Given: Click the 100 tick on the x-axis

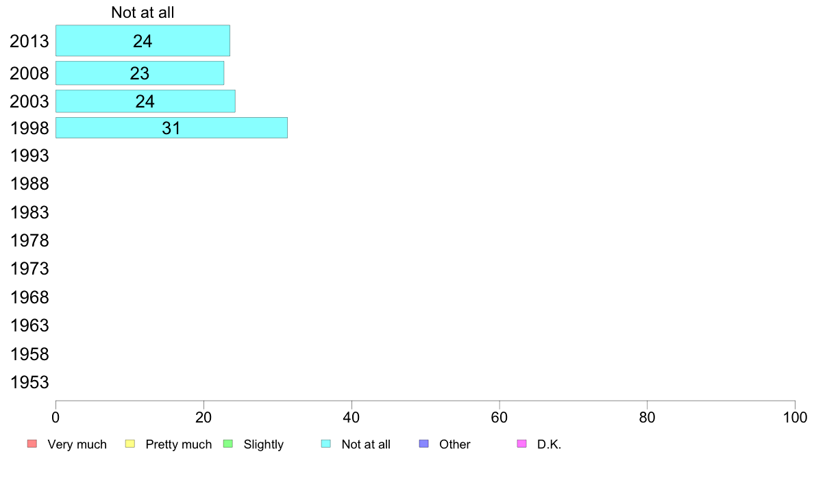Looking at the screenshot, I should tap(795, 417).
